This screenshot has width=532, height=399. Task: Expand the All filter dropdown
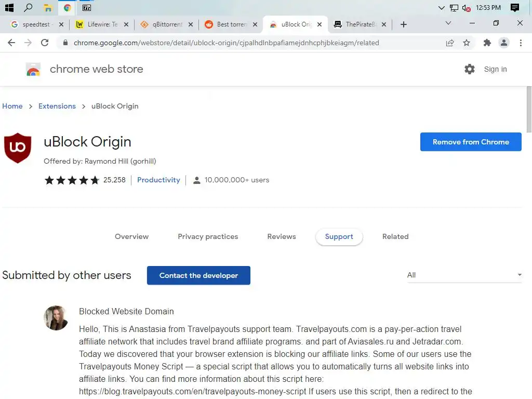coord(464,275)
